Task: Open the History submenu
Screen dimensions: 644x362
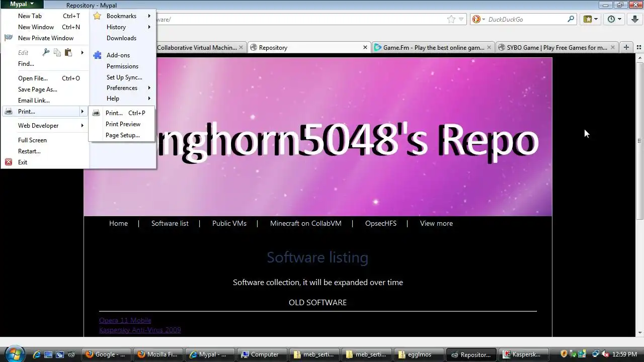Action: (x=122, y=27)
